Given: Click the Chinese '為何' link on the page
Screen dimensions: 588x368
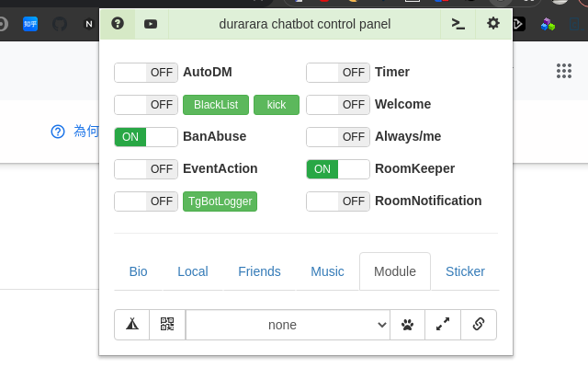Looking at the screenshot, I should tap(86, 132).
